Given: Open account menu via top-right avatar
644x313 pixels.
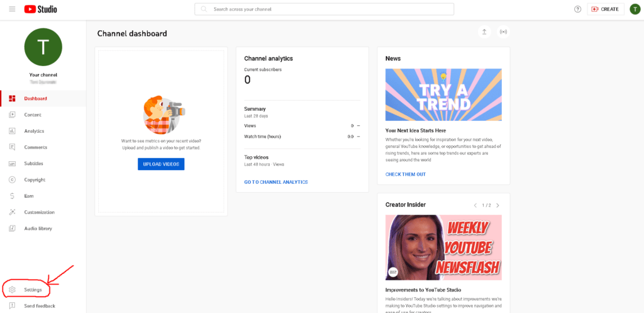Looking at the screenshot, I should coord(635,9).
